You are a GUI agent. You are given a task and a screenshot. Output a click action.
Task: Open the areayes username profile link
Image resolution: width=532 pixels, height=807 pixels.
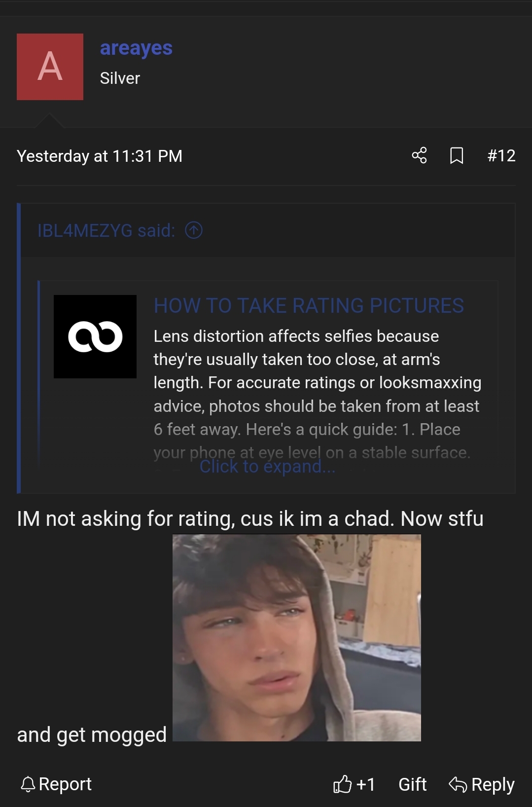(x=136, y=48)
